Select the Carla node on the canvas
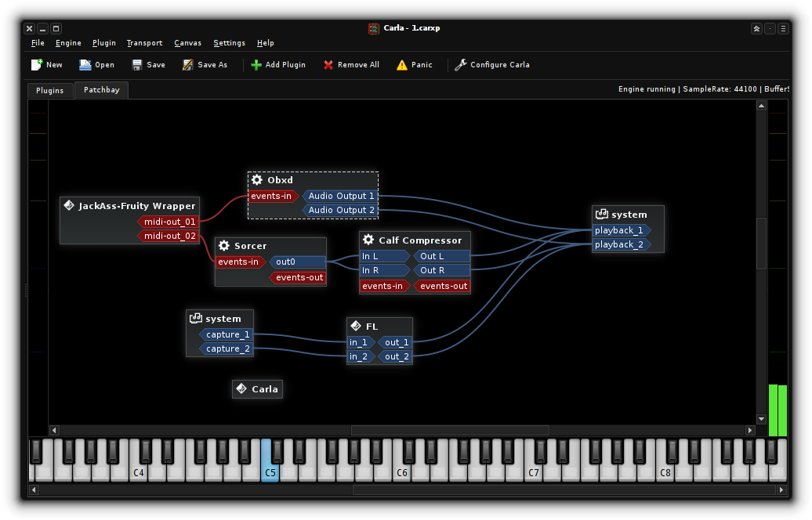Image resolution: width=812 pixels, height=520 pixels. [257, 389]
